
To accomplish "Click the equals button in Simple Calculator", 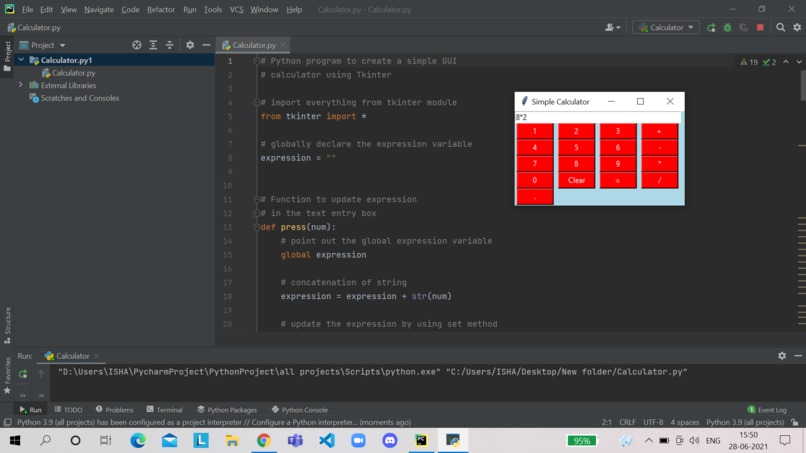I will click(618, 180).
